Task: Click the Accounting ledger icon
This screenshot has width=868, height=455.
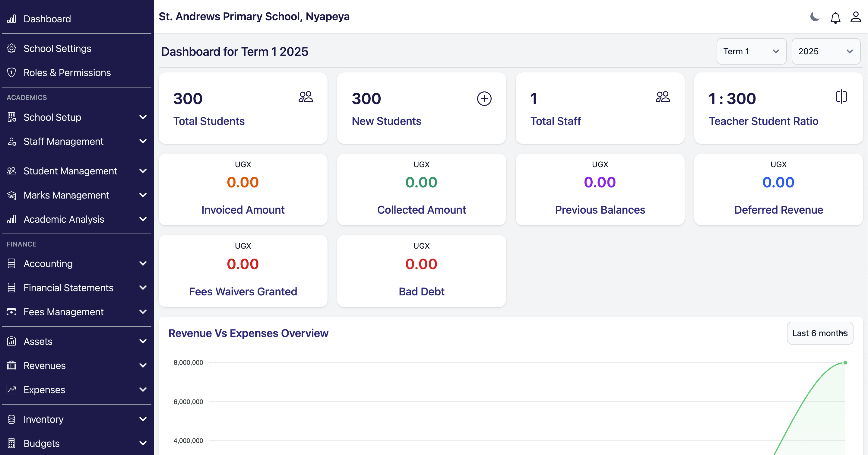Action: click(11, 264)
